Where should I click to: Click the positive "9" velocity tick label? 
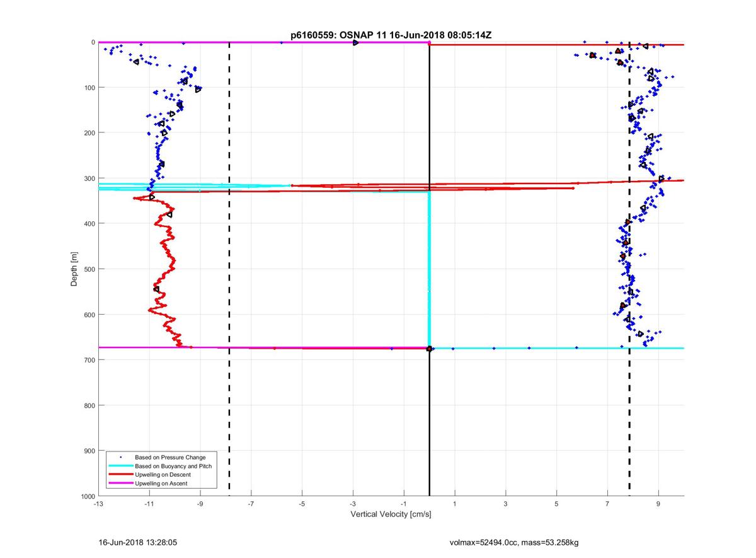pos(658,504)
